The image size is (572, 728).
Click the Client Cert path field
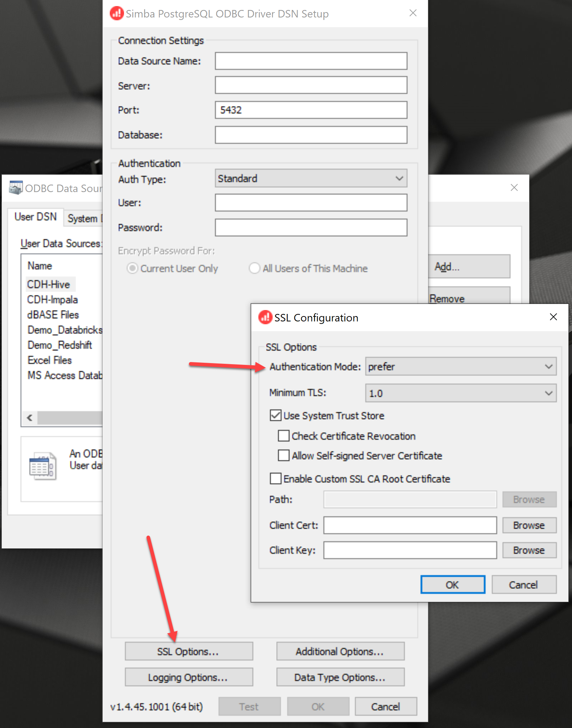click(410, 525)
